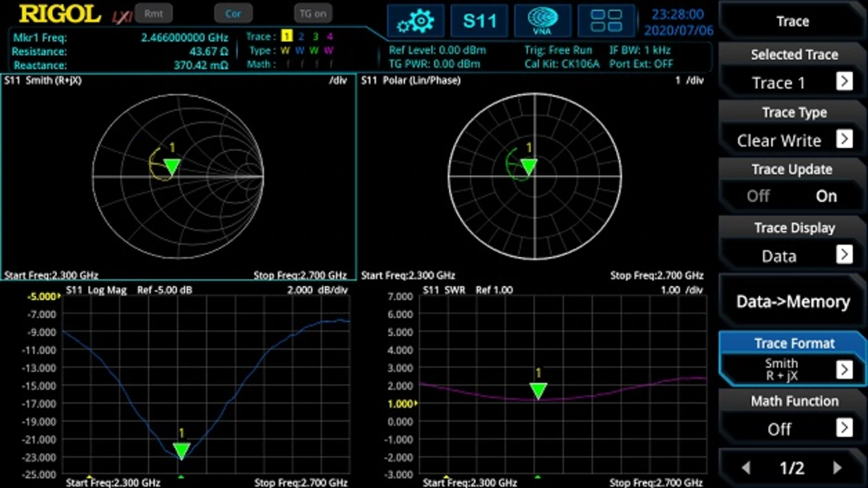The width and height of the screenshot is (868, 488).
Task: Set Trace Update to On
Action: click(x=826, y=196)
